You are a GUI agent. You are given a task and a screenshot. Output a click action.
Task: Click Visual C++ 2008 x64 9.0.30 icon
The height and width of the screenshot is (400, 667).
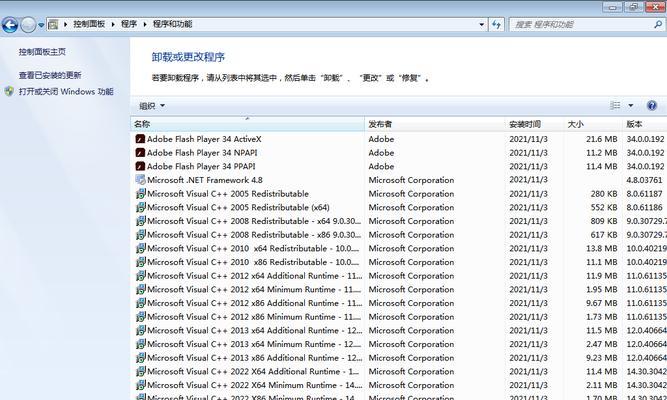(x=140, y=221)
